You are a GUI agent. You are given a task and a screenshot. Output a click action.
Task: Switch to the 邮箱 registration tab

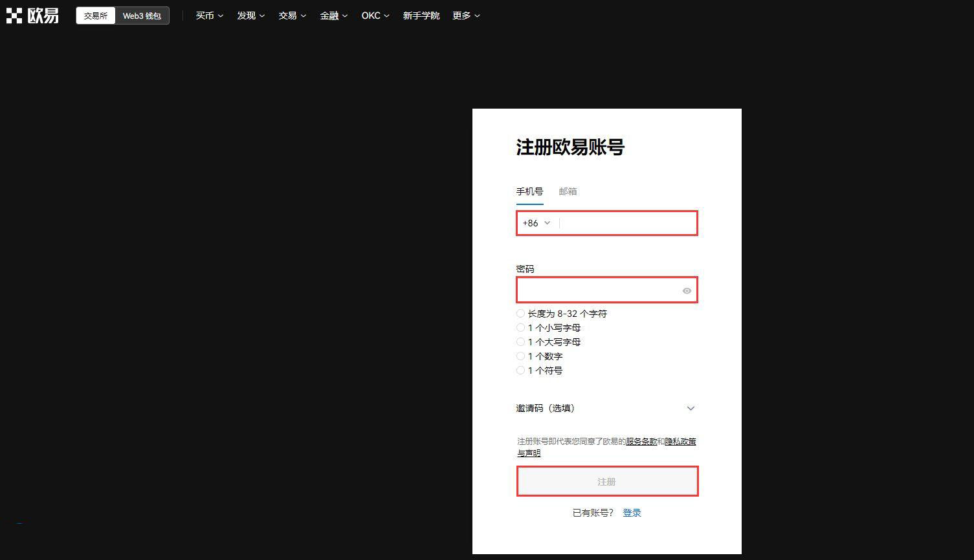pyautogui.click(x=568, y=191)
